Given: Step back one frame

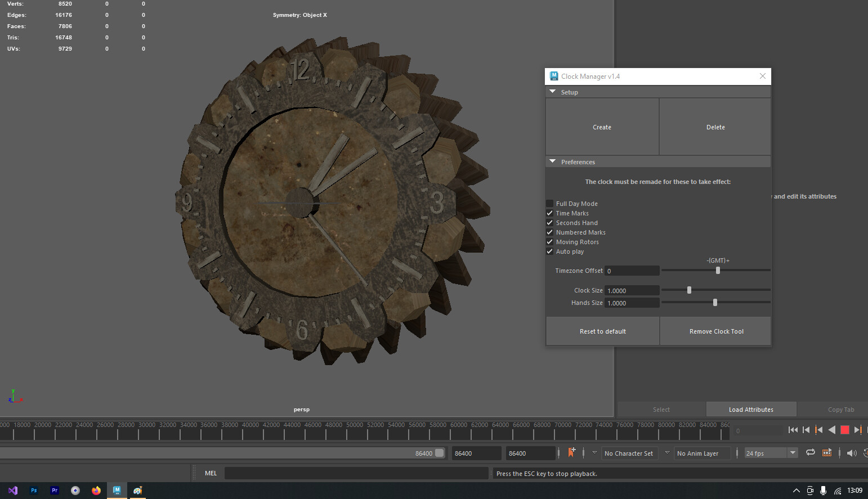Looking at the screenshot, I should (x=806, y=430).
